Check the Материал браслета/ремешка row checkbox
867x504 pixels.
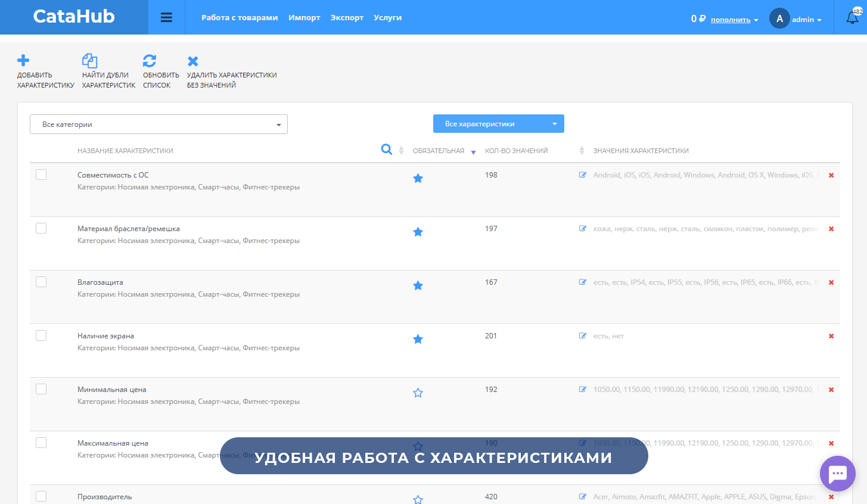click(x=41, y=228)
